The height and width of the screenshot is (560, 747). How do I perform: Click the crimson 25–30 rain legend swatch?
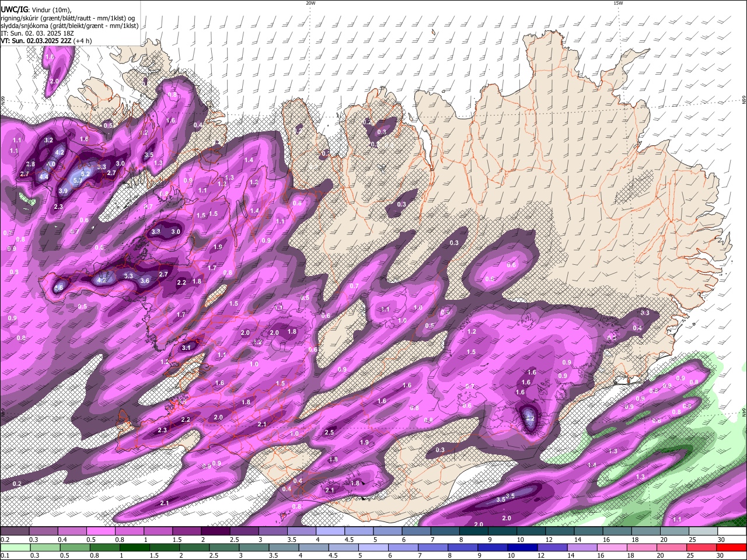[x=703, y=547]
